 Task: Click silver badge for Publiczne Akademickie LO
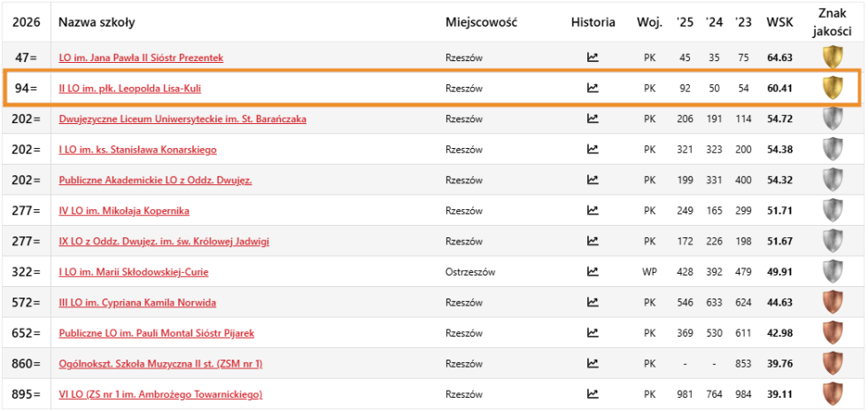pyautogui.click(x=831, y=180)
